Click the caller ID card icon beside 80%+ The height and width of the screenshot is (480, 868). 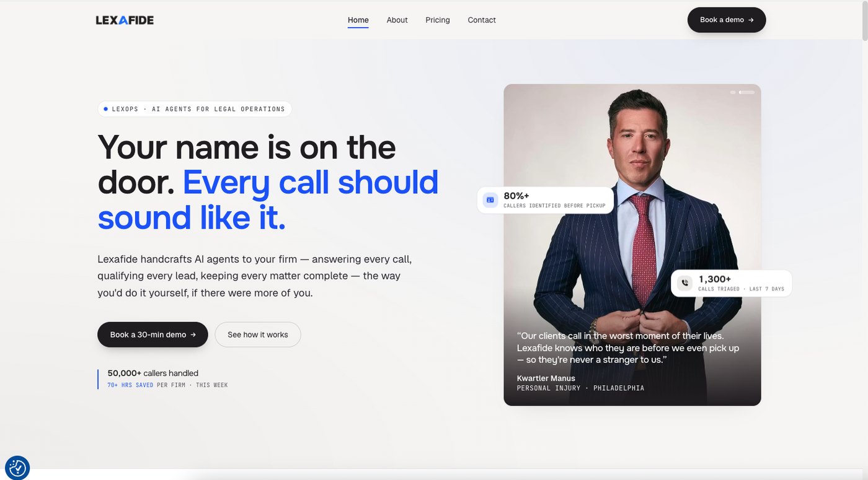point(490,199)
